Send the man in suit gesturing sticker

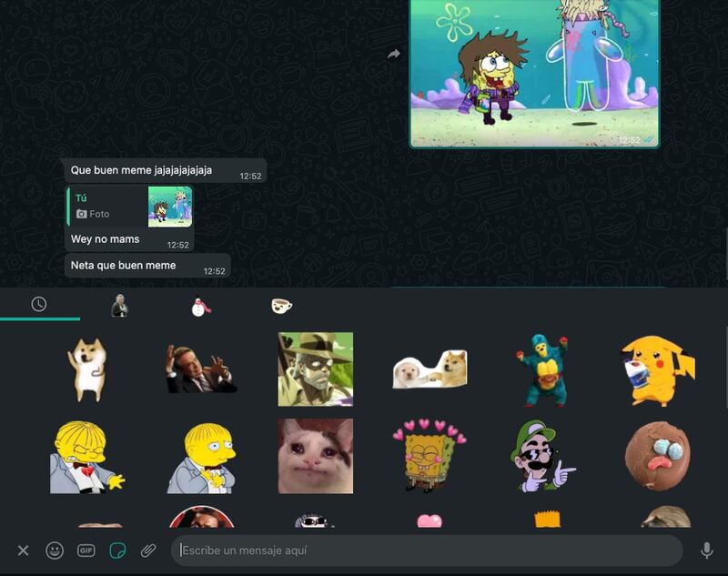pyautogui.click(x=201, y=369)
